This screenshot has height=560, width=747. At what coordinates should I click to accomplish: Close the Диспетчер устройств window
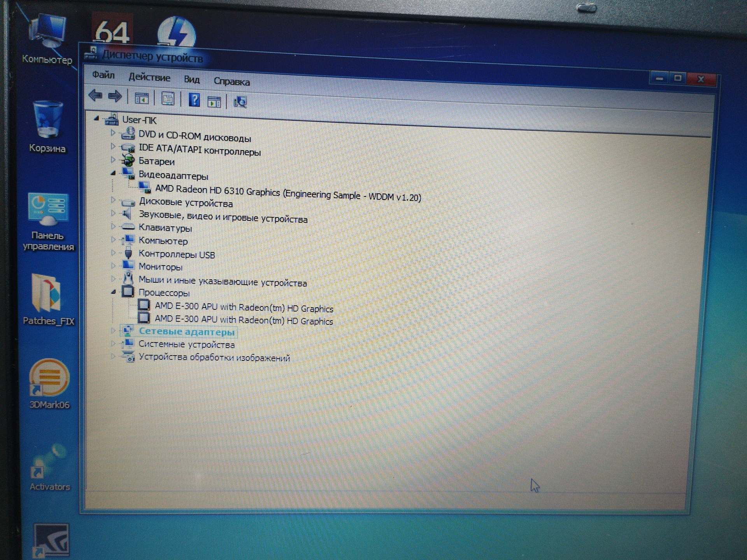[701, 79]
